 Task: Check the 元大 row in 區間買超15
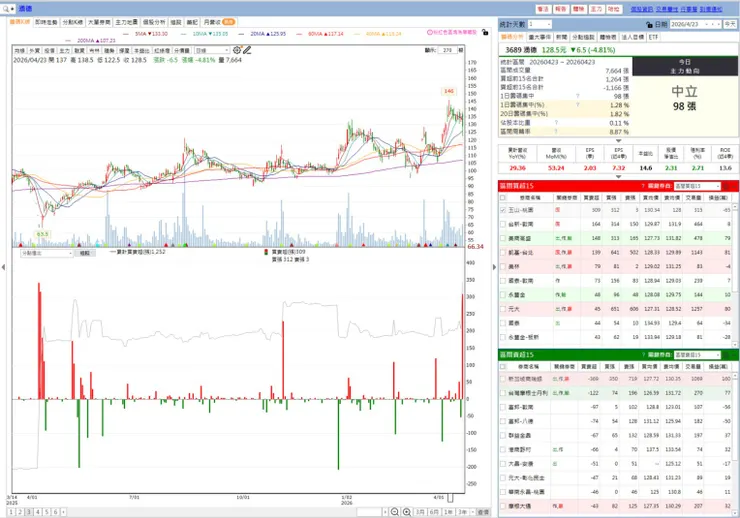pyautogui.click(x=503, y=309)
